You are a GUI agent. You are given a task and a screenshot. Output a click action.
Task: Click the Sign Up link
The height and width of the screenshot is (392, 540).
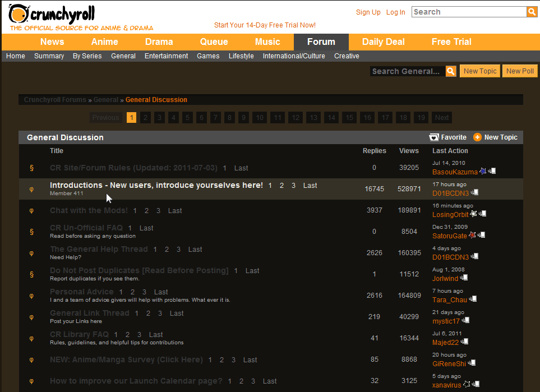point(368,12)
